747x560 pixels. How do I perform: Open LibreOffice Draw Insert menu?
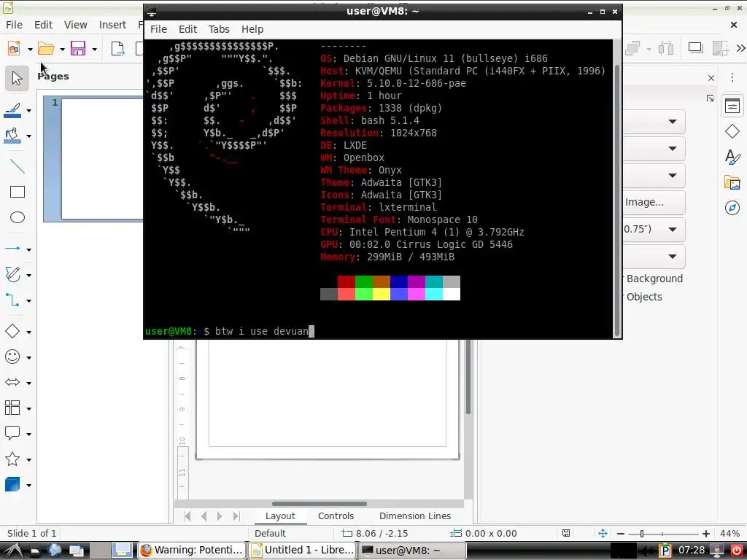click(x=112, y=25)
